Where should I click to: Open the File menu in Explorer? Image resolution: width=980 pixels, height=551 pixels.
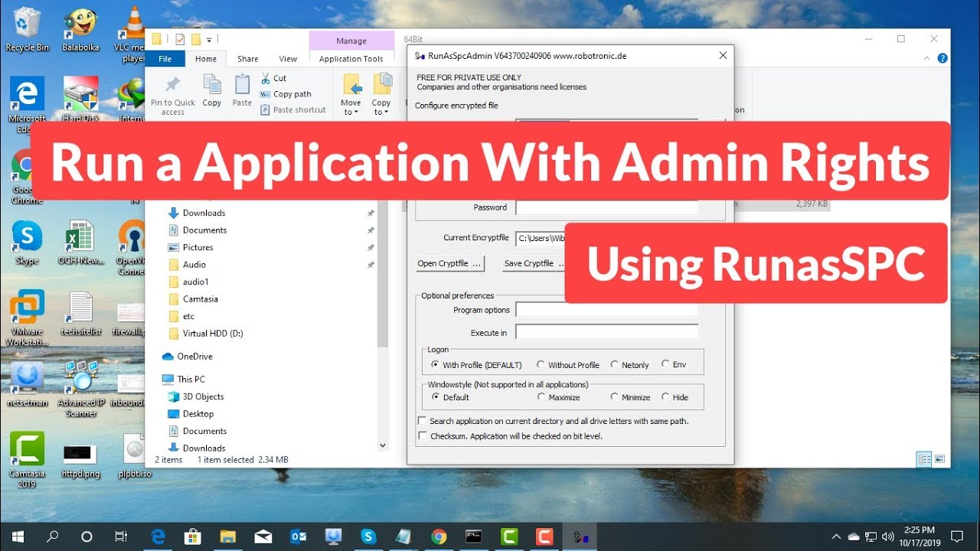click(x=165, y=59)
